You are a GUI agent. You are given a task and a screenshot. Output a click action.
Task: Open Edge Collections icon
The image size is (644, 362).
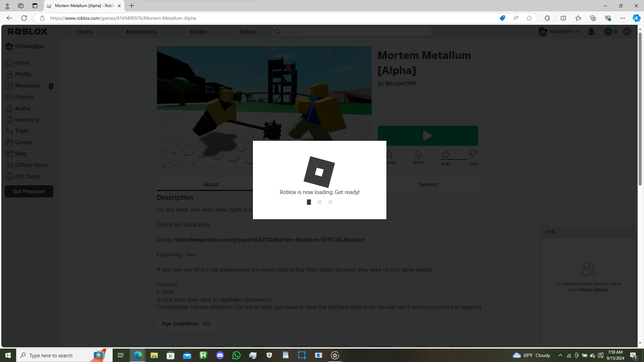click(x=593, y=18)
